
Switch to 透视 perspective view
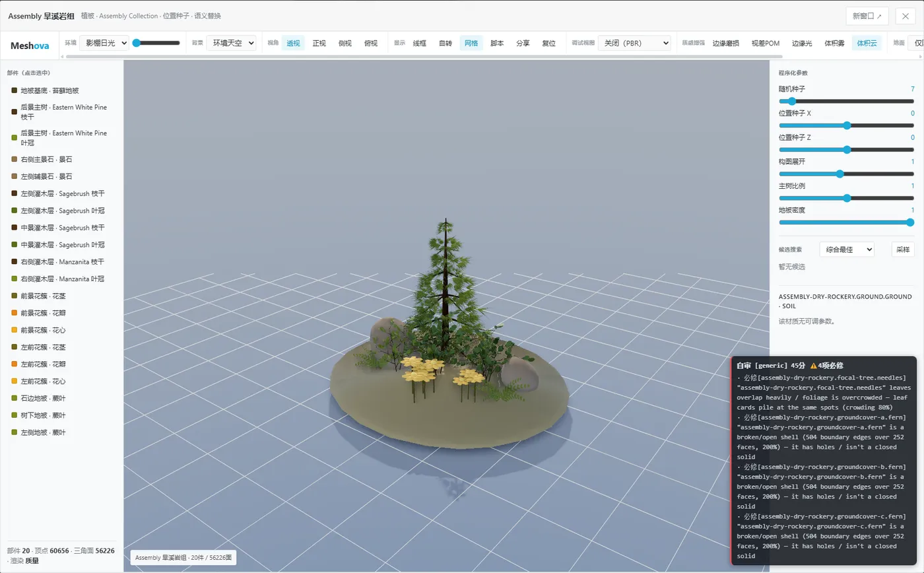coord(293,43)
